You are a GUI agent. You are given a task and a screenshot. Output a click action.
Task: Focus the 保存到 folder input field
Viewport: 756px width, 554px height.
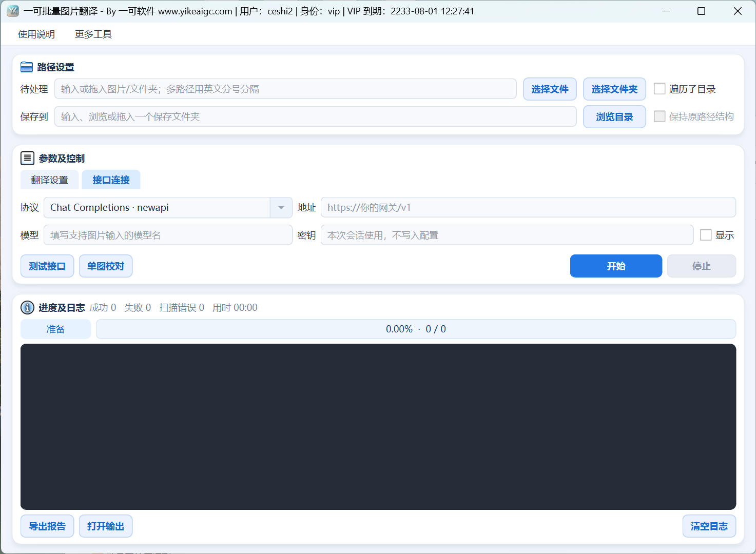click(x=316, y=116)
